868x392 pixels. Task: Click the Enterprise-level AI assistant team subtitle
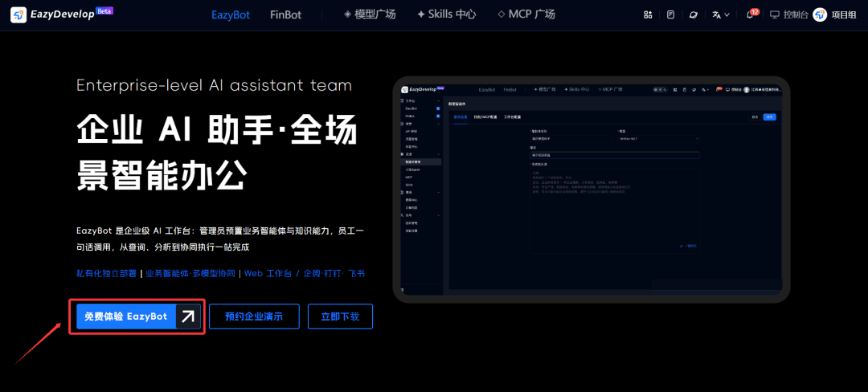215,85
